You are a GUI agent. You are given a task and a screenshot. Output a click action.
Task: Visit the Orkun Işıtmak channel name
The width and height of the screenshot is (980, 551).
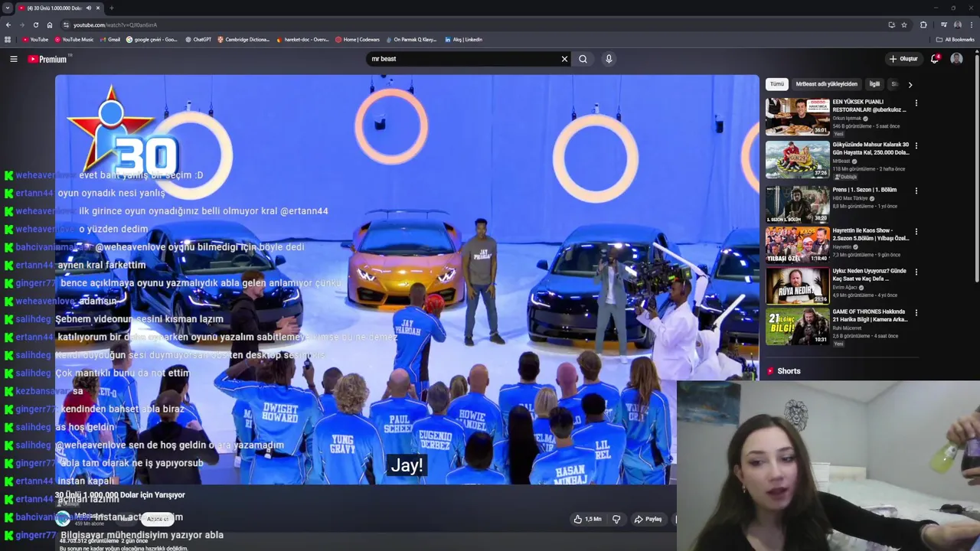[x=847, y=119]
